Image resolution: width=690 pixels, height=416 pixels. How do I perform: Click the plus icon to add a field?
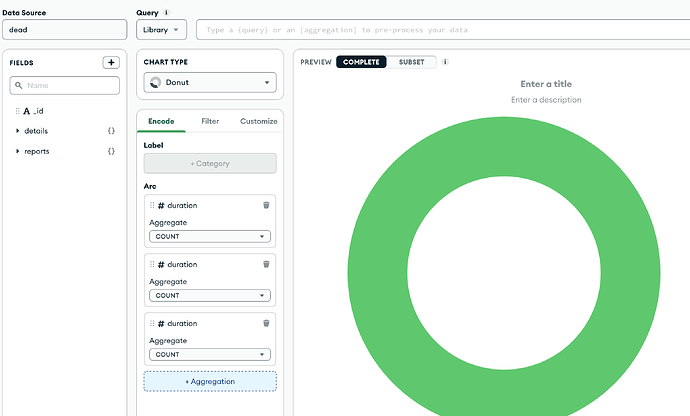111,63
